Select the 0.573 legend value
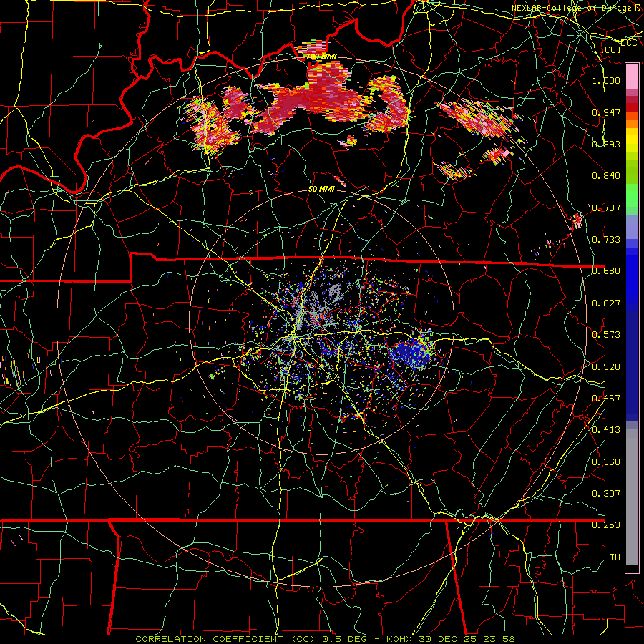 [606, 335]
